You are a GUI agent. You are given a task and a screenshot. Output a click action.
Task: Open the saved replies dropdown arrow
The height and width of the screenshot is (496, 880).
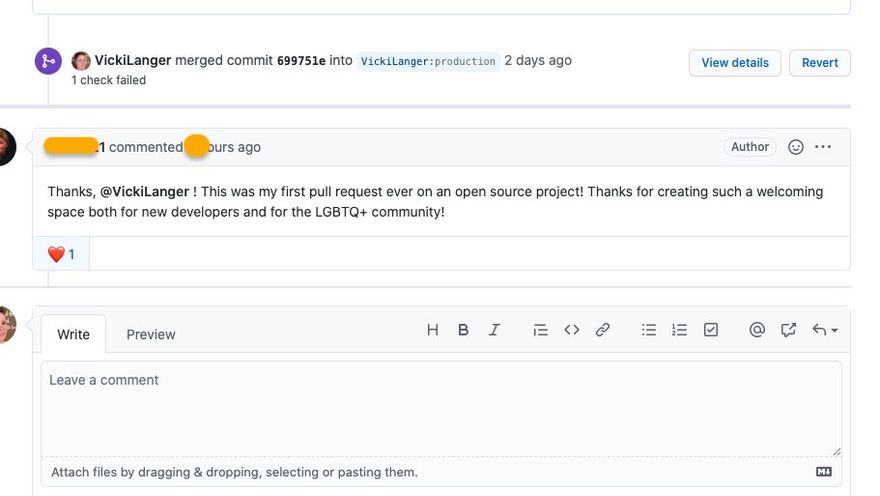824,330
